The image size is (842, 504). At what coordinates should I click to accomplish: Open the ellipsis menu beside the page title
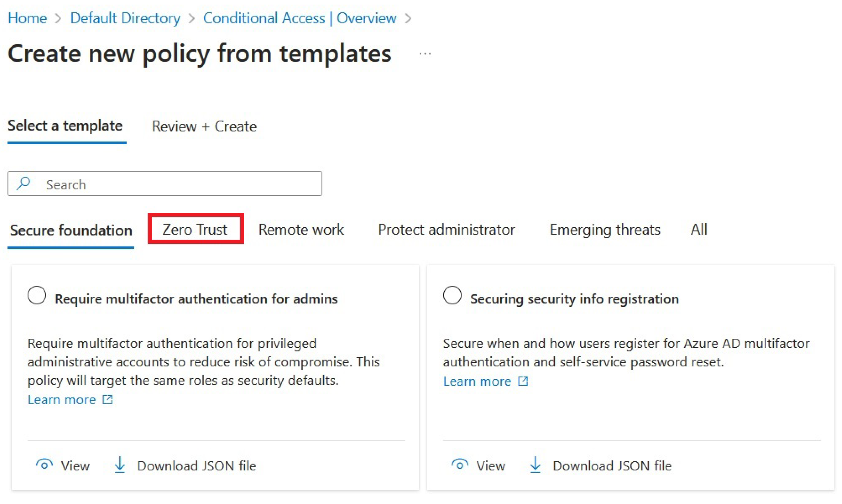pos(425,54)
